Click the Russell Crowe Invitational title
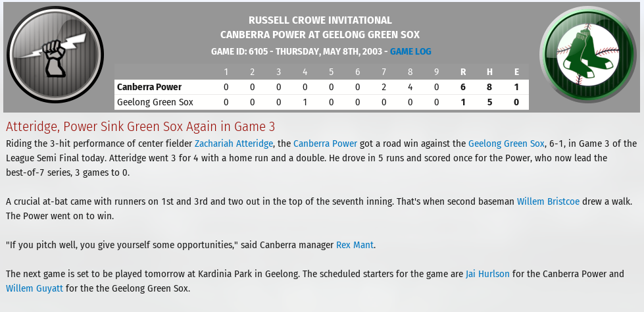 [320, 20]
